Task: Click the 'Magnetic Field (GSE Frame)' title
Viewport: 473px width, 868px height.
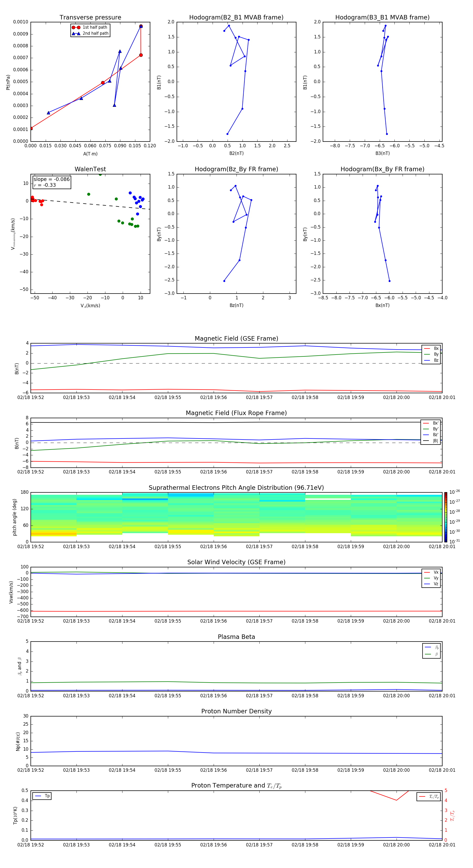Action: (x=236, y=339)
